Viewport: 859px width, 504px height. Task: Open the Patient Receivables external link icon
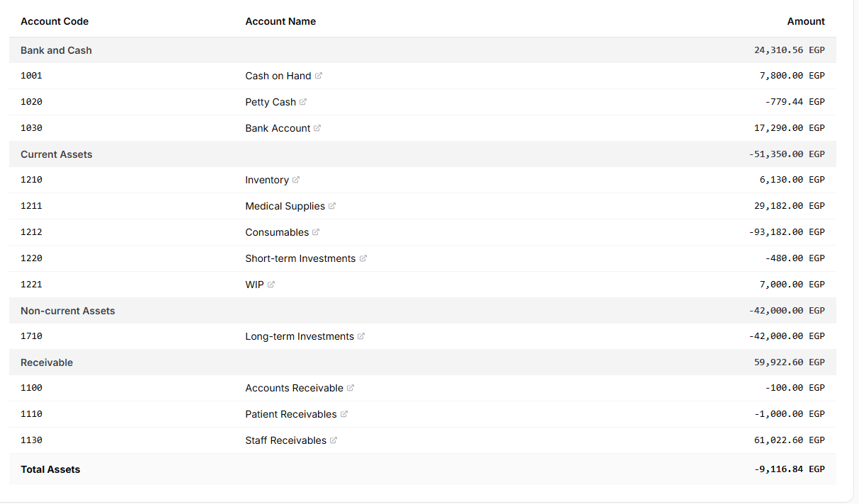(x=344, y=414)
